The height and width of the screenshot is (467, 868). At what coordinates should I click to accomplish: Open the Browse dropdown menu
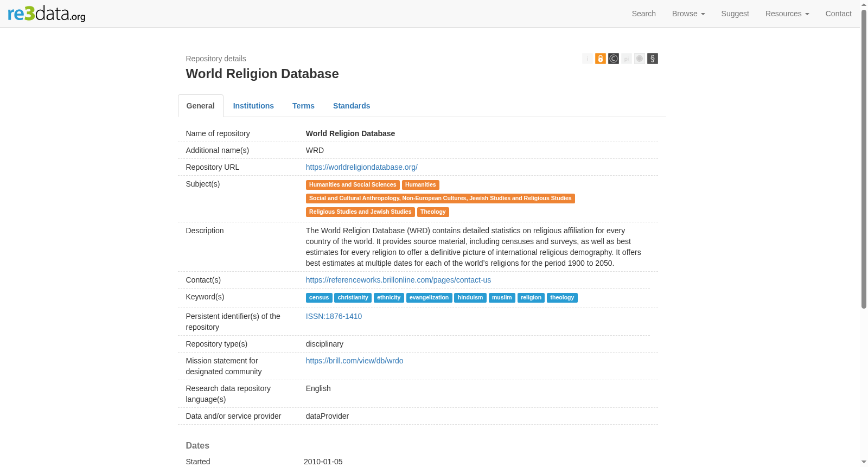688,14
